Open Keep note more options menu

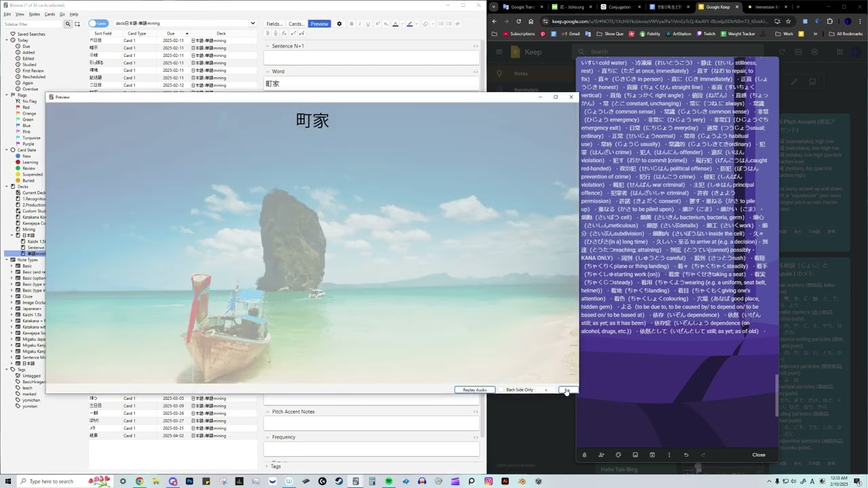(669, 455)
